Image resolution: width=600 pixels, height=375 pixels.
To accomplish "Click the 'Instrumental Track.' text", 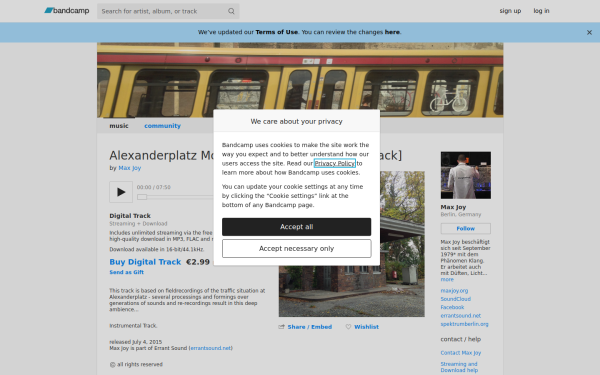I will [133, 326].
